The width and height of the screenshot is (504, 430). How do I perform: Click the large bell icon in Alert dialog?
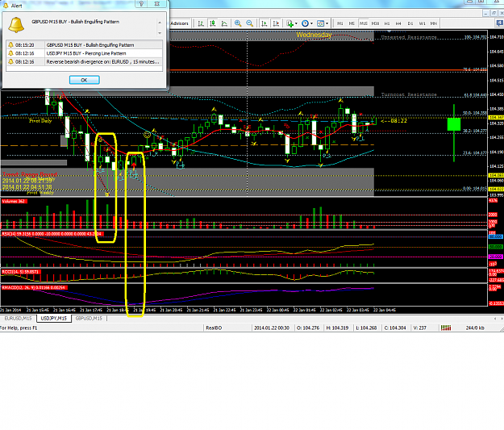point(16,25)
